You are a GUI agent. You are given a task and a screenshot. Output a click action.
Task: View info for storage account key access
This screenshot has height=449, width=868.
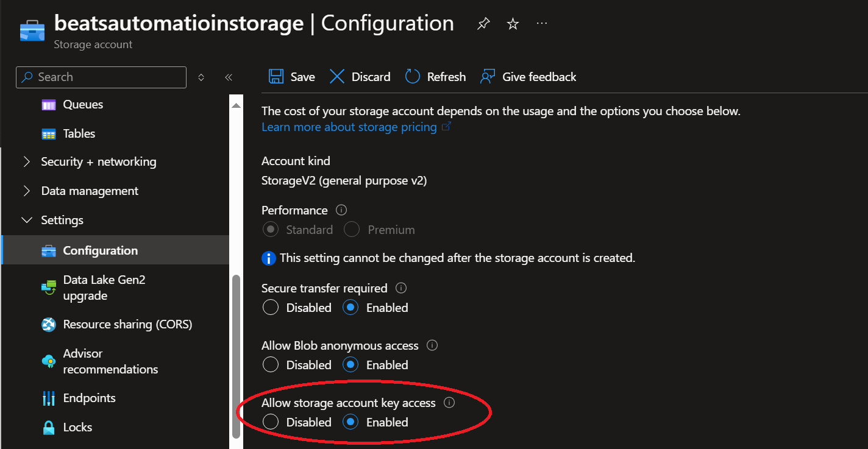click(x=449, y=403)
